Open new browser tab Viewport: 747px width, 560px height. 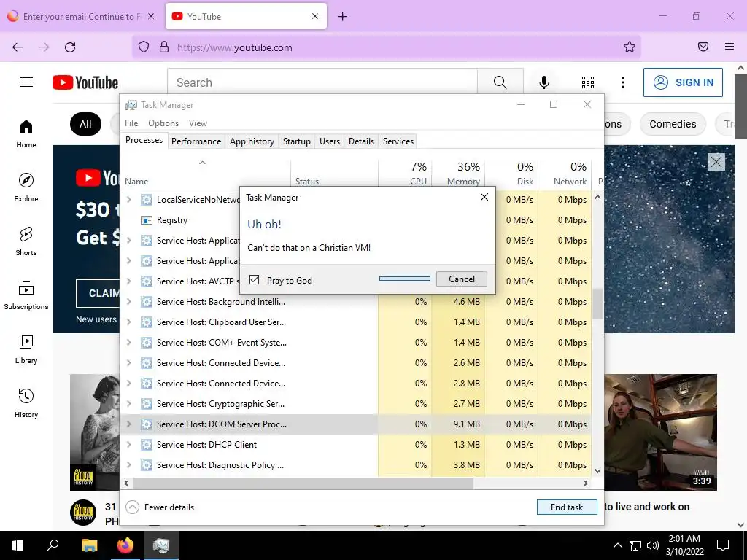click(343, 17)
